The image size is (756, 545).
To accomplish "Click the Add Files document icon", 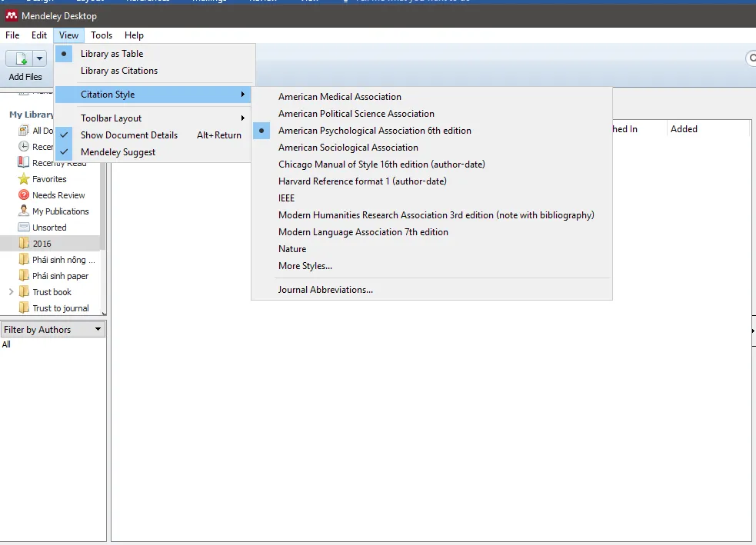I will pyautogui.click(x=20, y=58).
